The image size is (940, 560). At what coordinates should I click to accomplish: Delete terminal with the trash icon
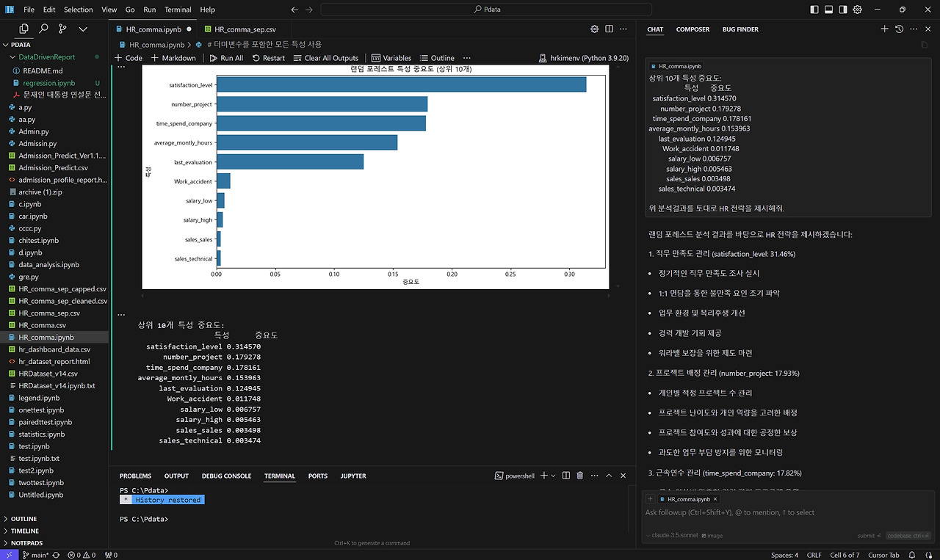pos(580,476)
